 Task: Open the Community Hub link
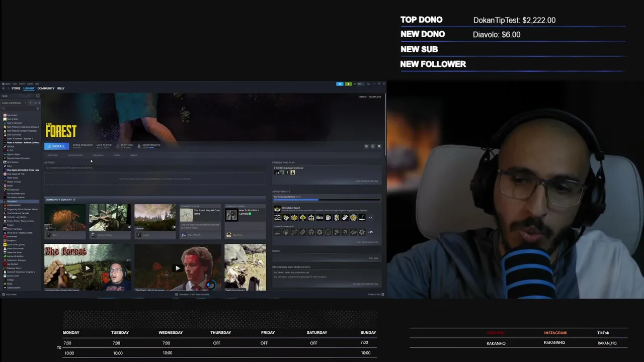point(75,155)
